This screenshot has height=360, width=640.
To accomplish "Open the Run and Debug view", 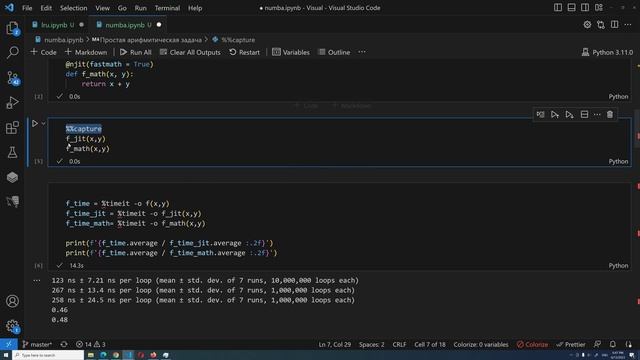I will tap(12, 102).
